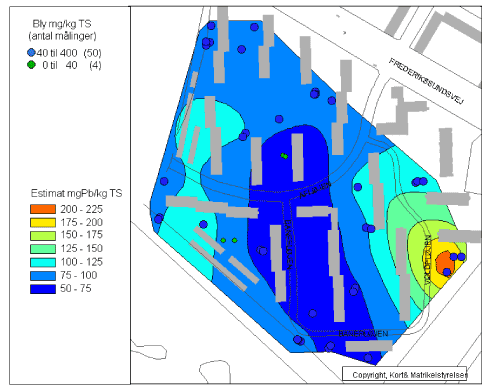Click the BANEHAVEN street label

click(363, 334)
